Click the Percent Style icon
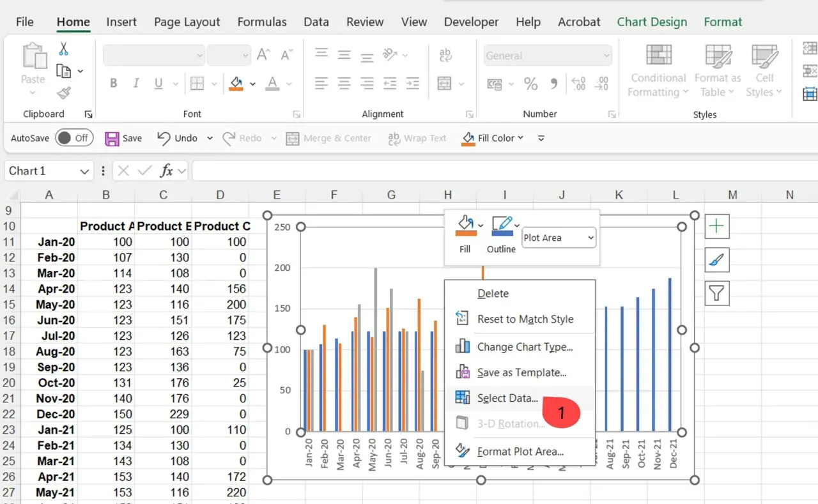The width and height of the screenshot is (818, 504). pyautogui.click(x=530, y=84)
